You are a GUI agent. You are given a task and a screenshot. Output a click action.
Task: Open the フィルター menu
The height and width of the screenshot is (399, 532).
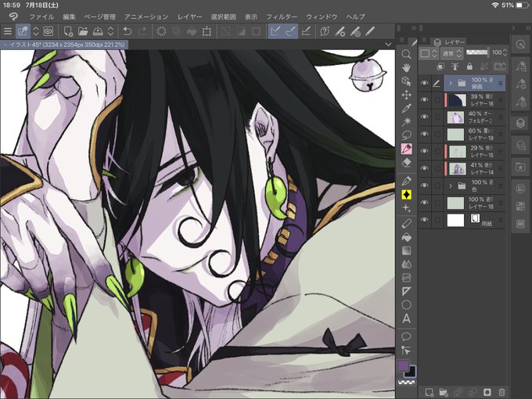click(x=282, y=16)
